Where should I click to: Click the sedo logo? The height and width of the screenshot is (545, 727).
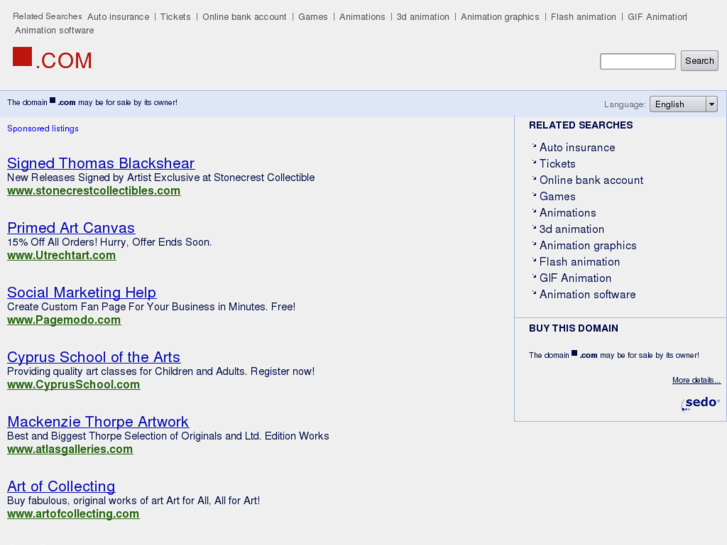[x=700, y=403]
